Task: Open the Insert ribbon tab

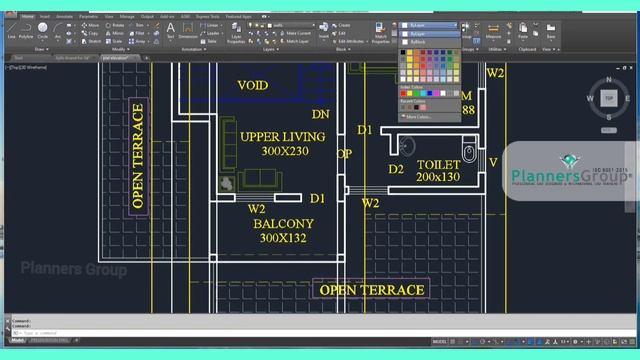Action: point(45,17)
